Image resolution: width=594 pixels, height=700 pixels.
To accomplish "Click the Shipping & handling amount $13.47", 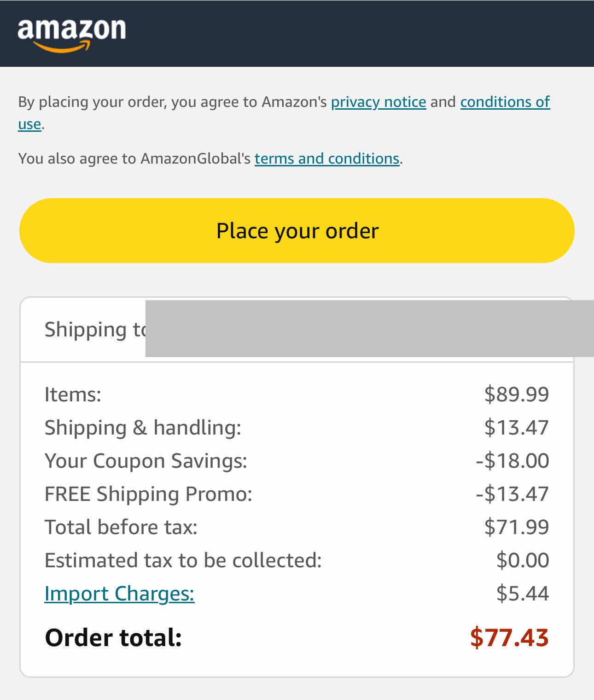I will [x=516, y=428].
